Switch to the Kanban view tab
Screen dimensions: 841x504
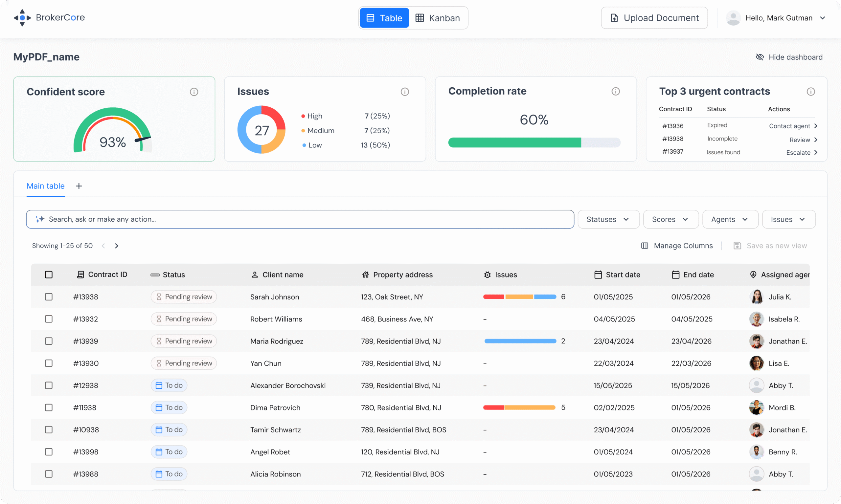coord(438,18)
